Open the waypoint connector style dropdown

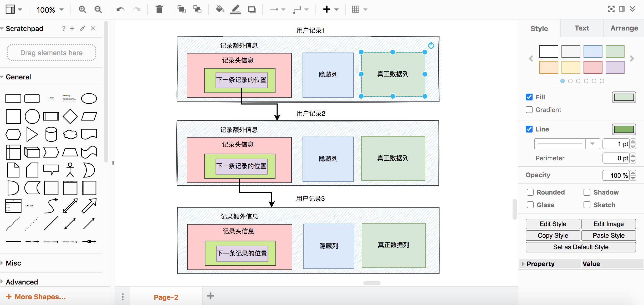click(301, 9)
